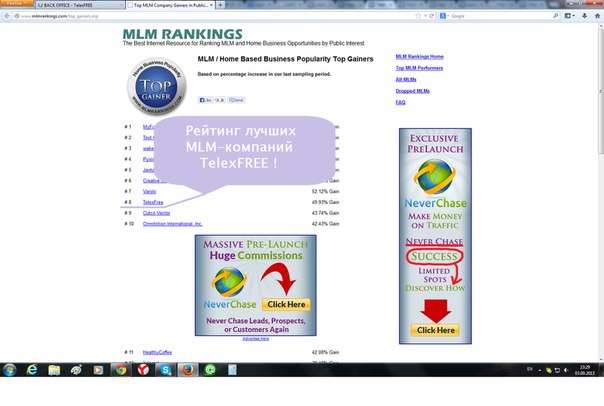
Task: Open the #9 Cutco Vector link
Action: pos(156,213)
